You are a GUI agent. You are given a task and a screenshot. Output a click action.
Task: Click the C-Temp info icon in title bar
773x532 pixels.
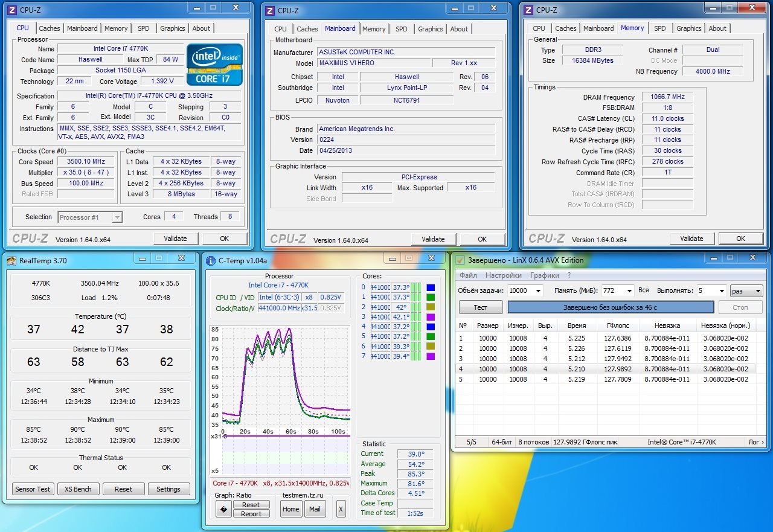coord(210,261)
